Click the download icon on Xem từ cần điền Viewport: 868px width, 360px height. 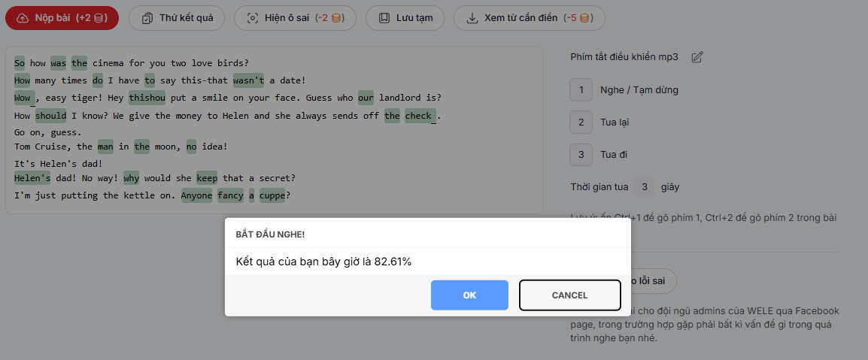click(x=472, y=18)
